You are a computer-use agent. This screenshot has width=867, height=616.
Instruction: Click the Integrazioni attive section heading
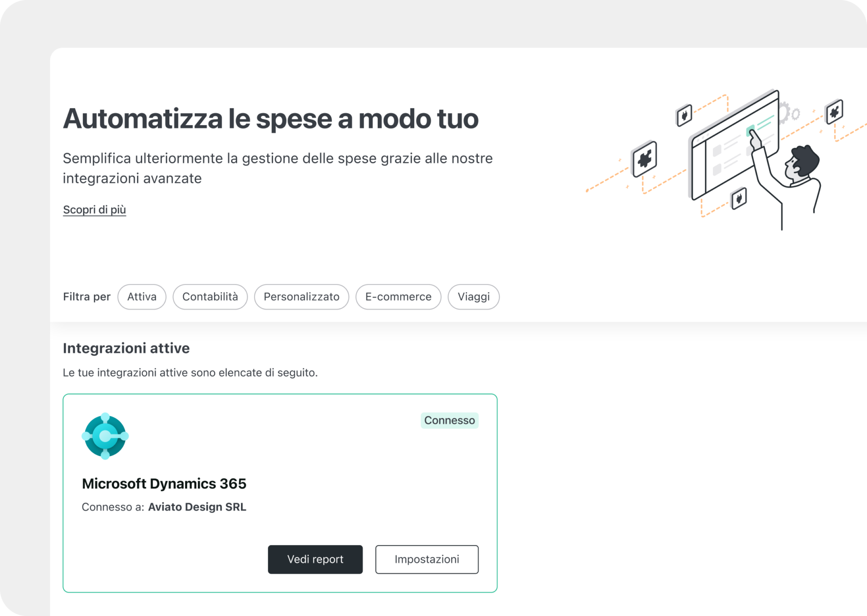click(x=126, y=348)
